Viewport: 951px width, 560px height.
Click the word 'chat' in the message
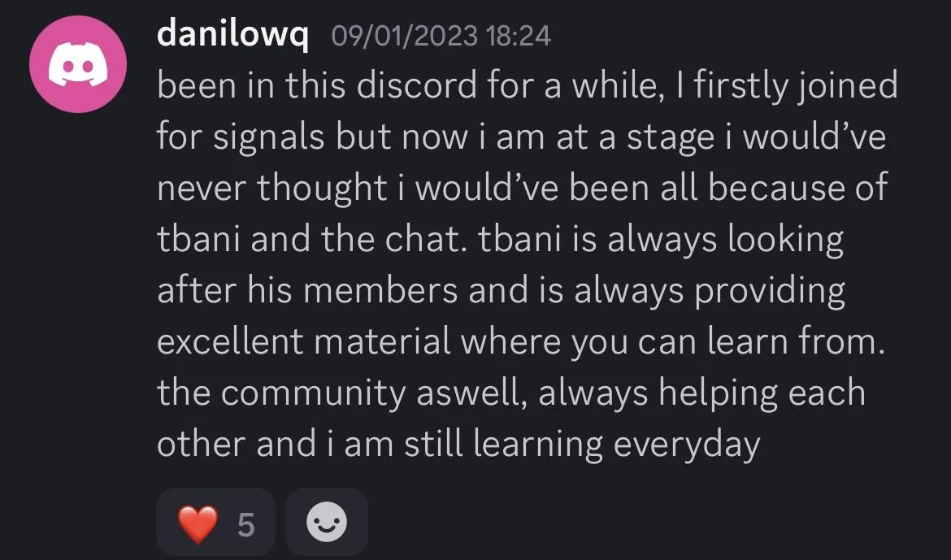(420, 240)
